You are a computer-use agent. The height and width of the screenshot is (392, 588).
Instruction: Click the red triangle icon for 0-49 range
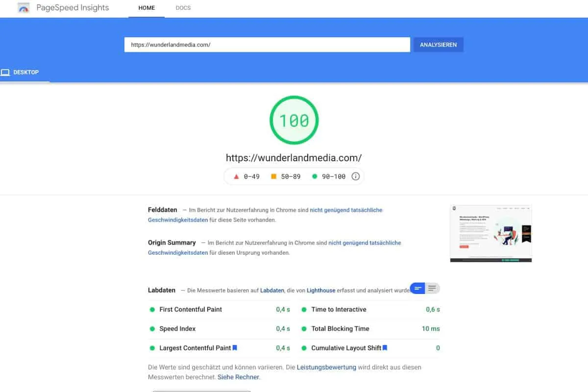(x=236, y=176)
